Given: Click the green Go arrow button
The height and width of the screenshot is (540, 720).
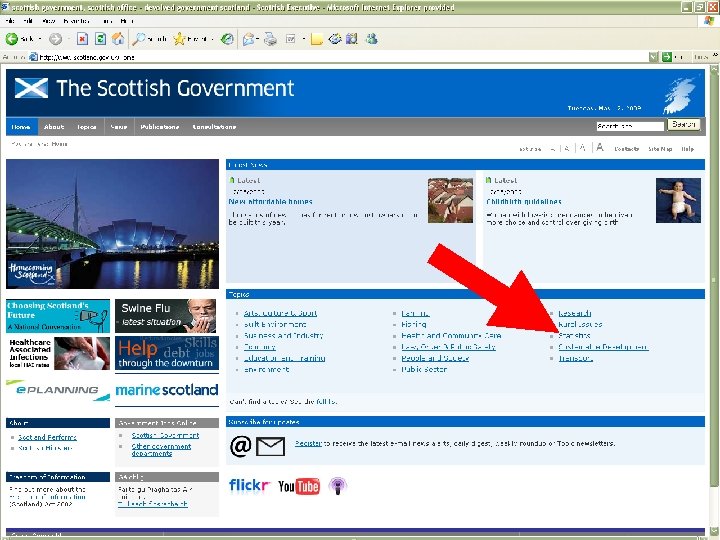Looking at the screenshot, I should point(667,57).
